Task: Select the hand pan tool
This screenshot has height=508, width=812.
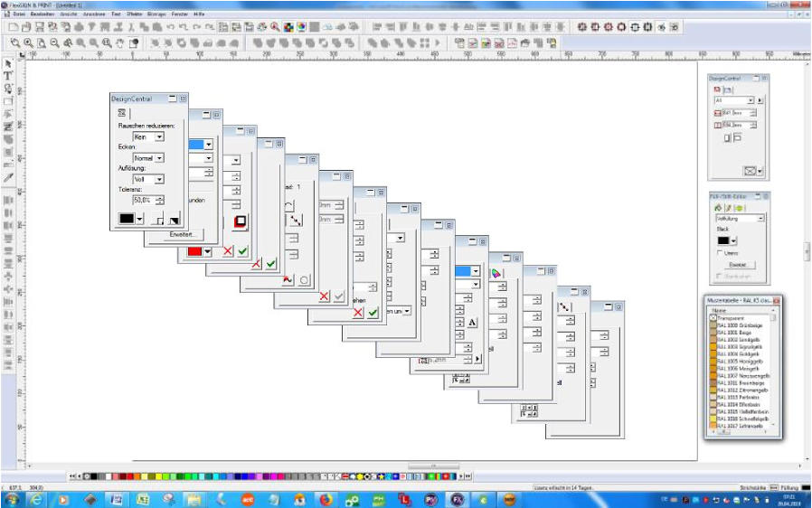Action: 120,42
